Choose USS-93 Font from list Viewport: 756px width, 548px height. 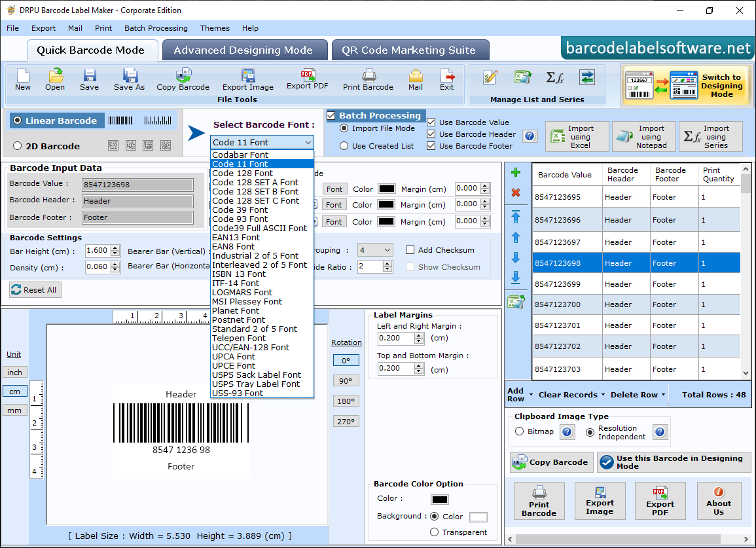click(262, 393)
